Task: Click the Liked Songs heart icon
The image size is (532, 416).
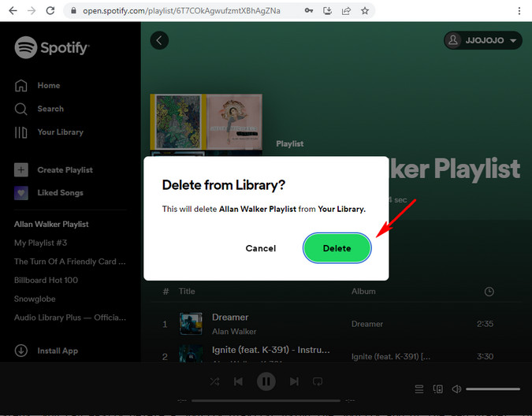Action: tap(21, 193)
